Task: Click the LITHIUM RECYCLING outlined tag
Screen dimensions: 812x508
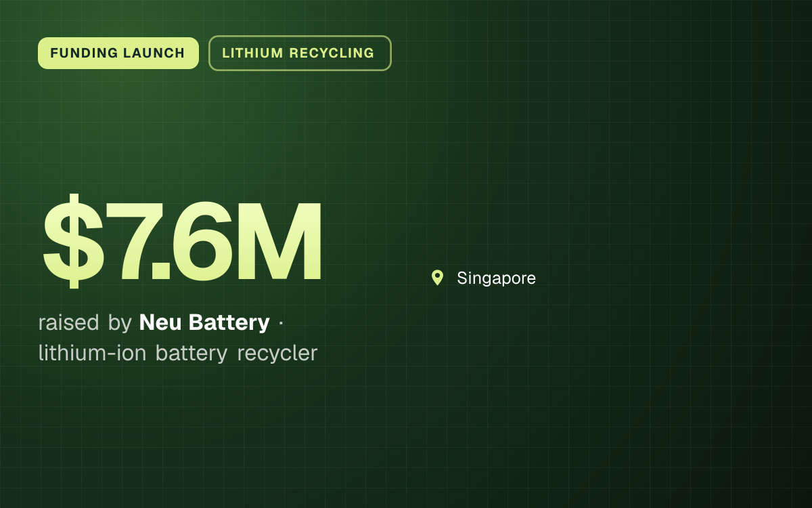Action: pos(300,53)
